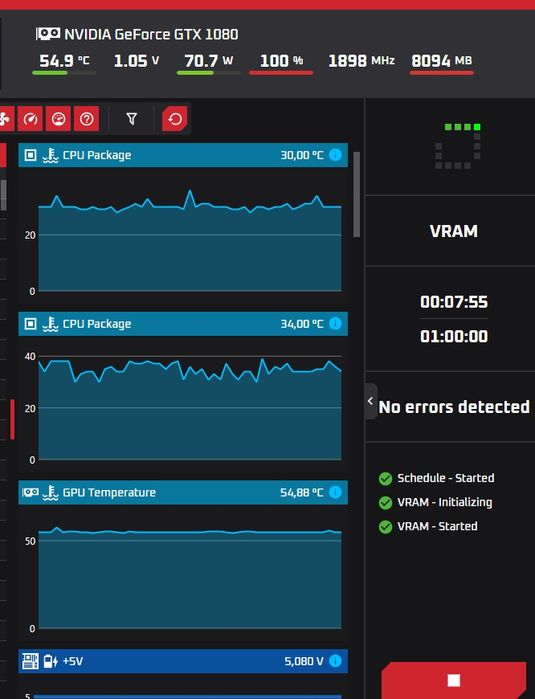Click the 1898 MHz GPU clock readout
The height and width of the screenshot is (699, 535).
click(362, 61)
